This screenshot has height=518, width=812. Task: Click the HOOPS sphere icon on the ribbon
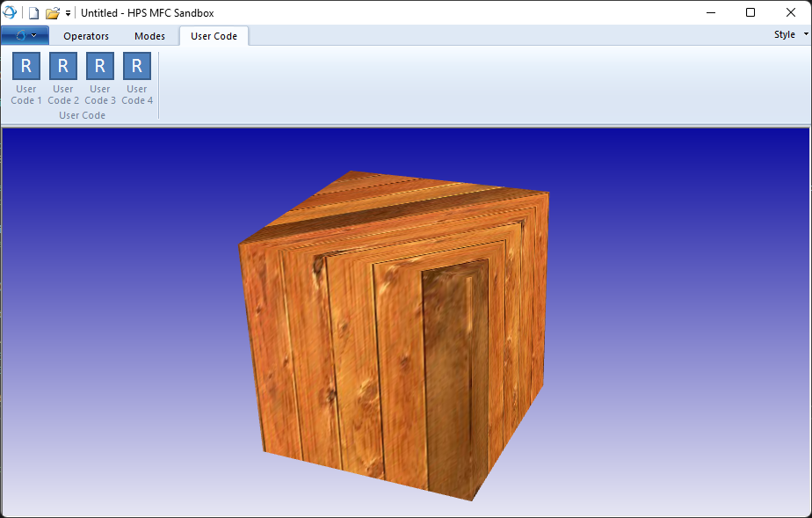(19, 35)
